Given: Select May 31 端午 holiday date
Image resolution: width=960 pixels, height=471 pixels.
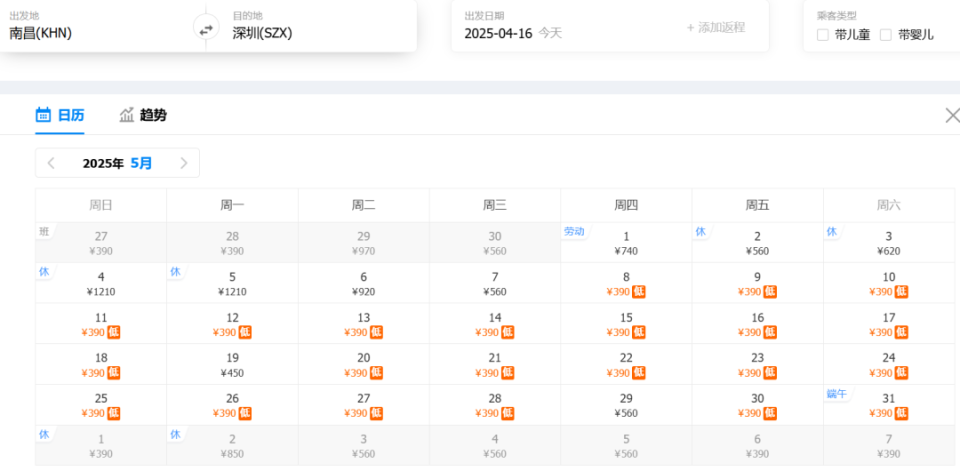Looking at the screenshot, I should click(888, 405).
